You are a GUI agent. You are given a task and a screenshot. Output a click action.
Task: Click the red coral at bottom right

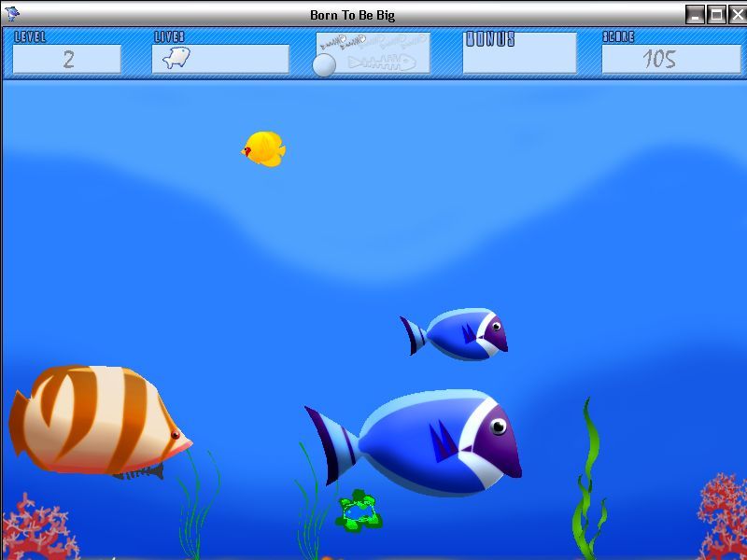point(722,516)
